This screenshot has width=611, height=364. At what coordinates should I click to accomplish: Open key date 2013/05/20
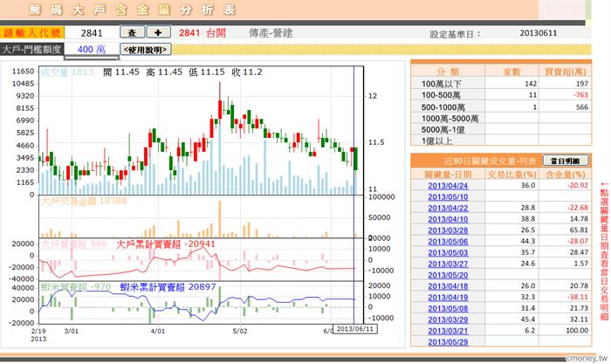(448, 275)
